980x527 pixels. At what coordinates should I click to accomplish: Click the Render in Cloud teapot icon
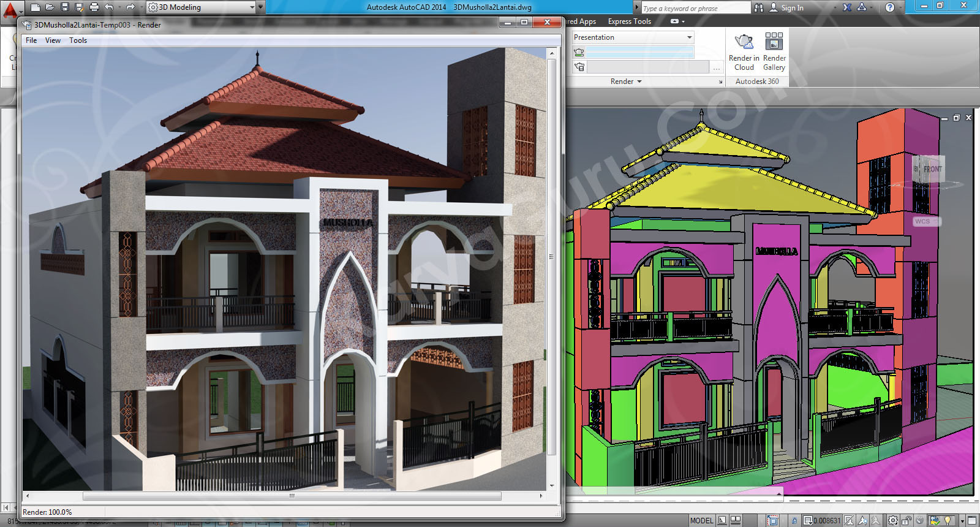[744, 42]
